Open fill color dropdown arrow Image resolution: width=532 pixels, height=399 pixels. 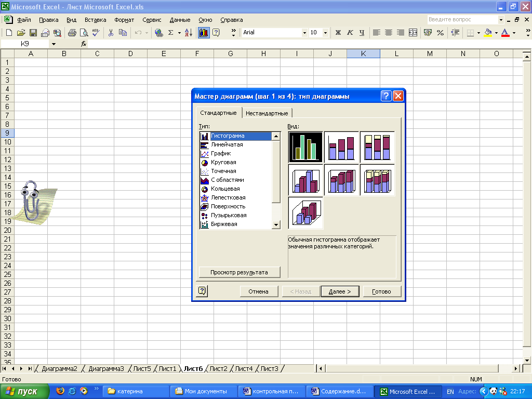496,33
